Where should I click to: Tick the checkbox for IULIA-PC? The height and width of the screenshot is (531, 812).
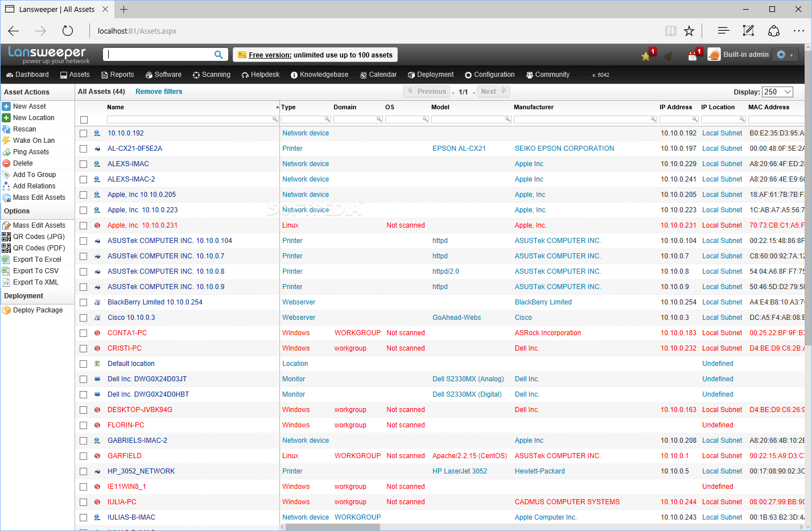click(84, 502)
